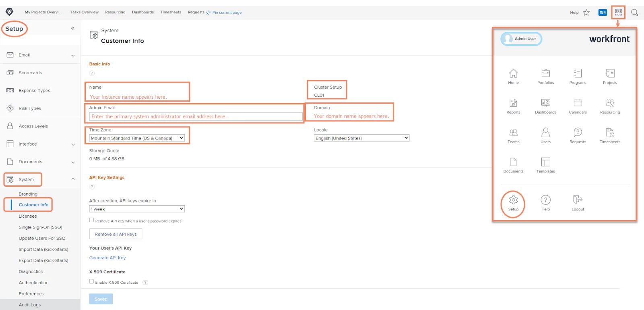Click the pin current page icon
This screenshot has width=644, height=310.
pos(208,12)
